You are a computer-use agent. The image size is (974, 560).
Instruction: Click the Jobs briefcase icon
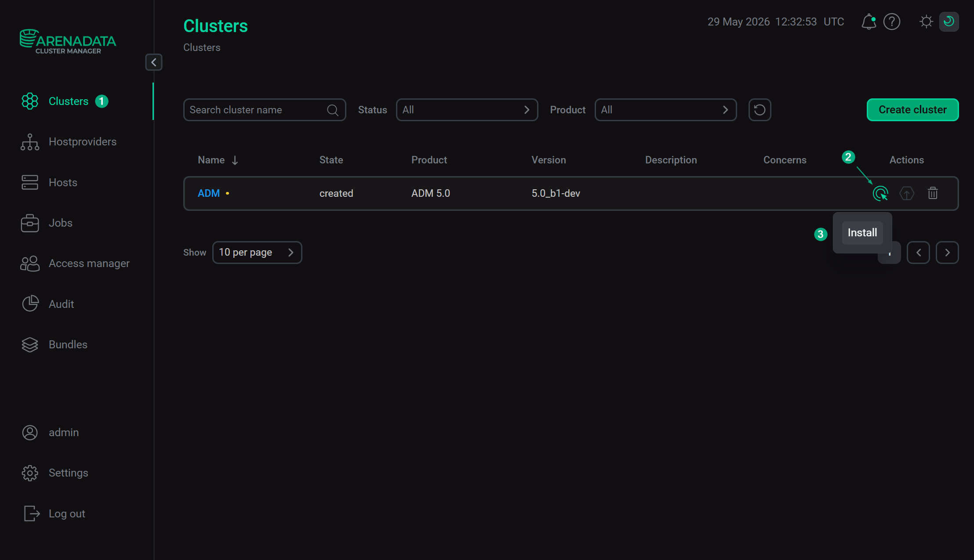coord(30,223)
